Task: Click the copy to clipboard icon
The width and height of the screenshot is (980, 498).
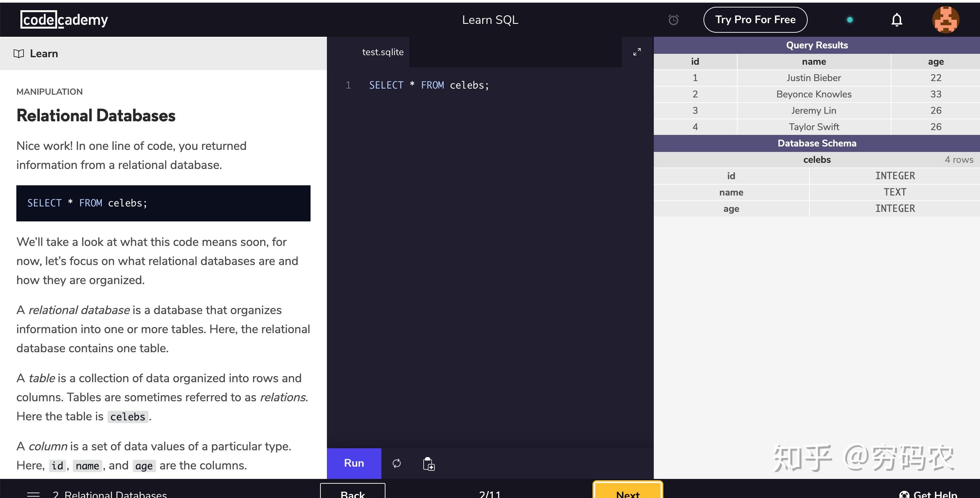Action: [x=429, y=463]
